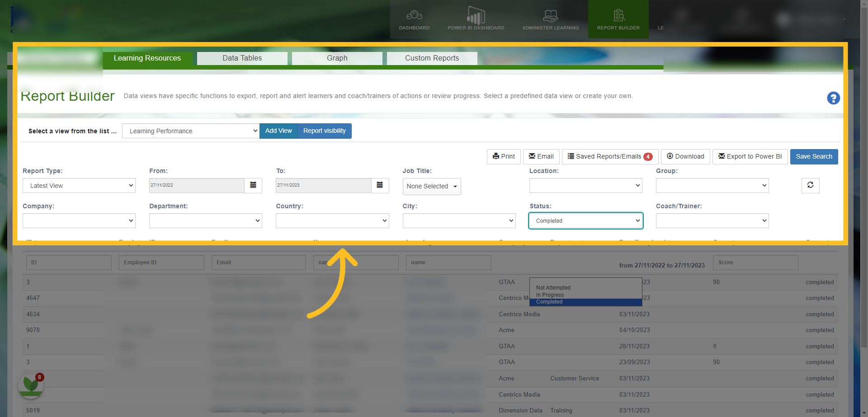Image resolution: width=868 pixels, height=417 pixels.
Task: Click the Report visibility button
Action: [325, 131]
